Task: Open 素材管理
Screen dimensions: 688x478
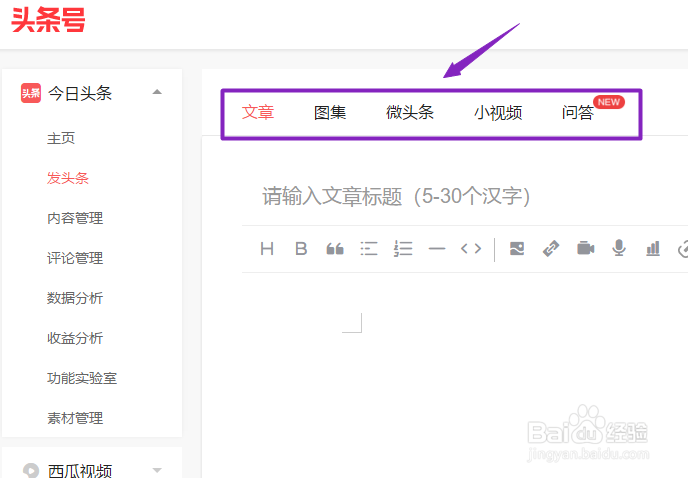Action: point(75,418)
